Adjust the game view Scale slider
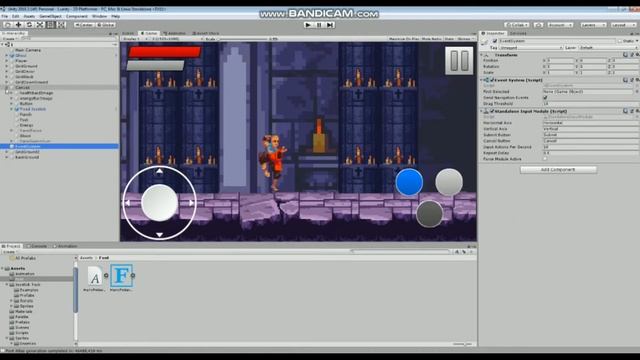The height and width of the screenshot is (360, 640). pyautogui.click(x=243, y=39)
